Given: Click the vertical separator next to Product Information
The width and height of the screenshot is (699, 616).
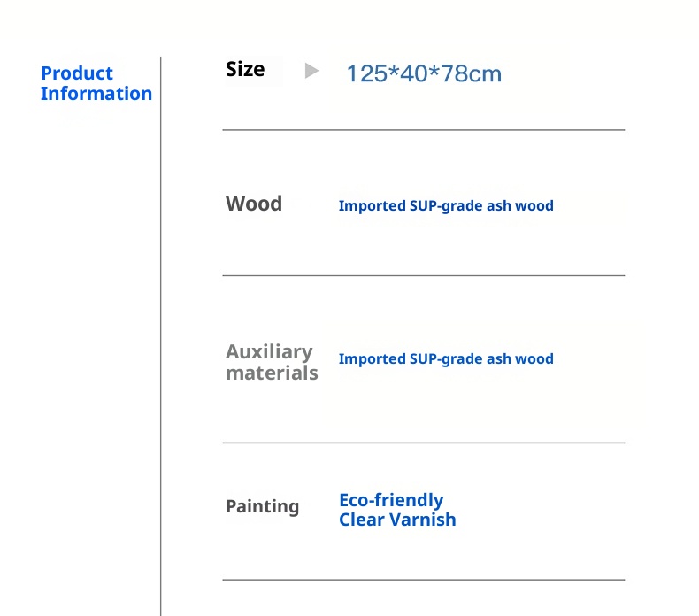Looking at the screenshot, I should 160,336.
